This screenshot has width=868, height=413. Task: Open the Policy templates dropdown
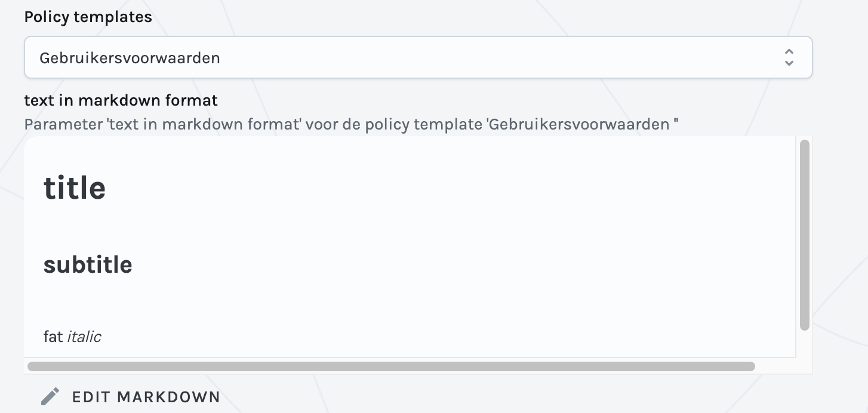pos(418,58)
